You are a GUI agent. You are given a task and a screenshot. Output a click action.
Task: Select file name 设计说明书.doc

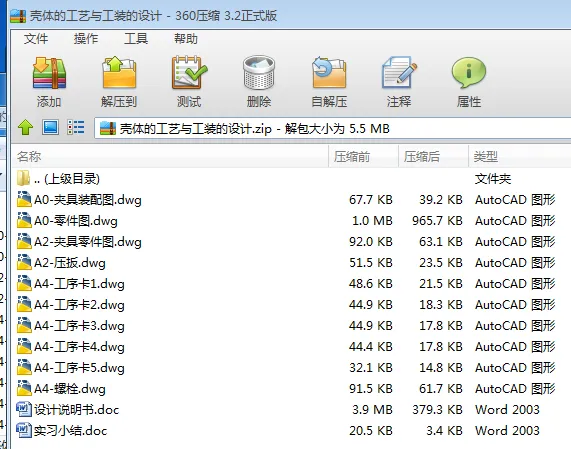(76, 410)
